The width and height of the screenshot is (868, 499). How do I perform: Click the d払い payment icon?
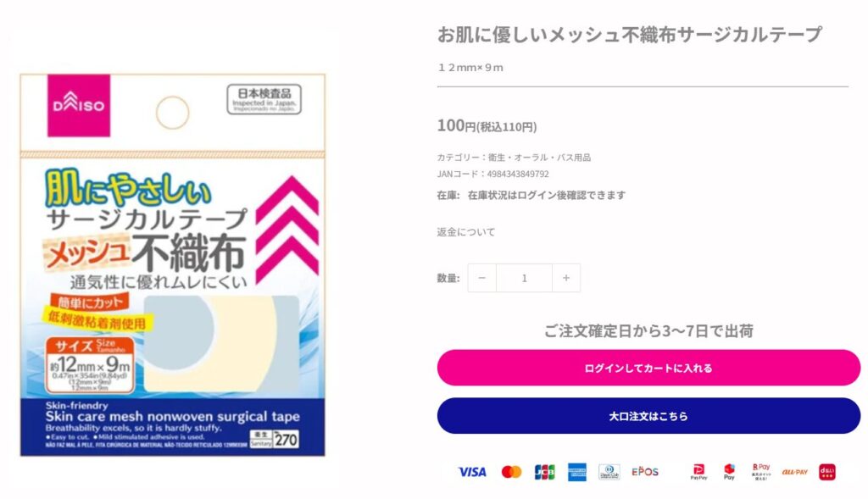click(x=826, y=472)
